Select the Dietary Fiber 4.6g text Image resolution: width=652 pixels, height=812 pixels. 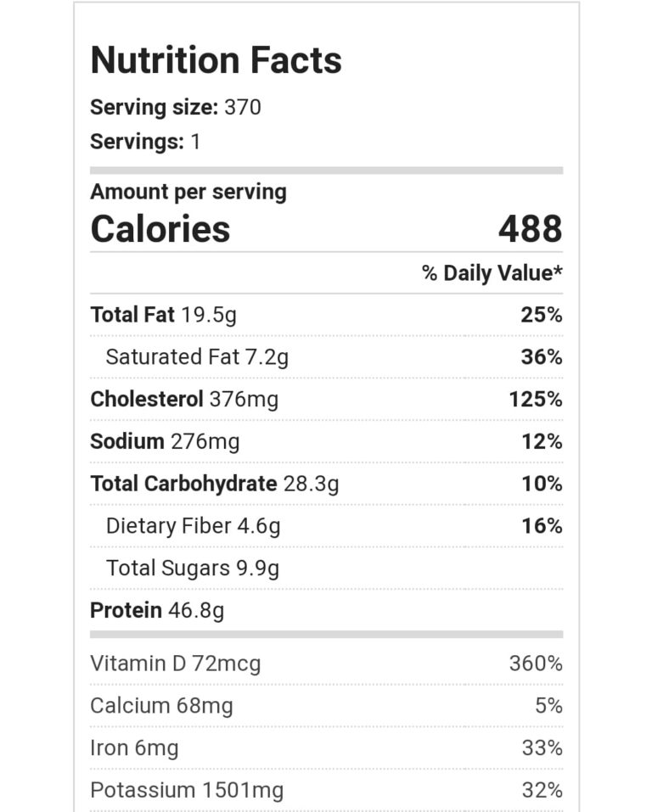pos(193,526)
